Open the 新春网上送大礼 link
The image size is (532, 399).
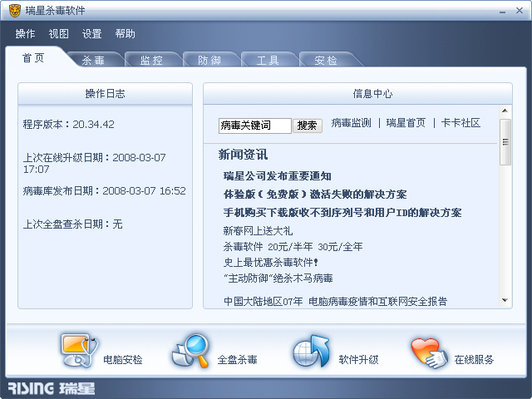pyautogui.click(x=258, y=231)
